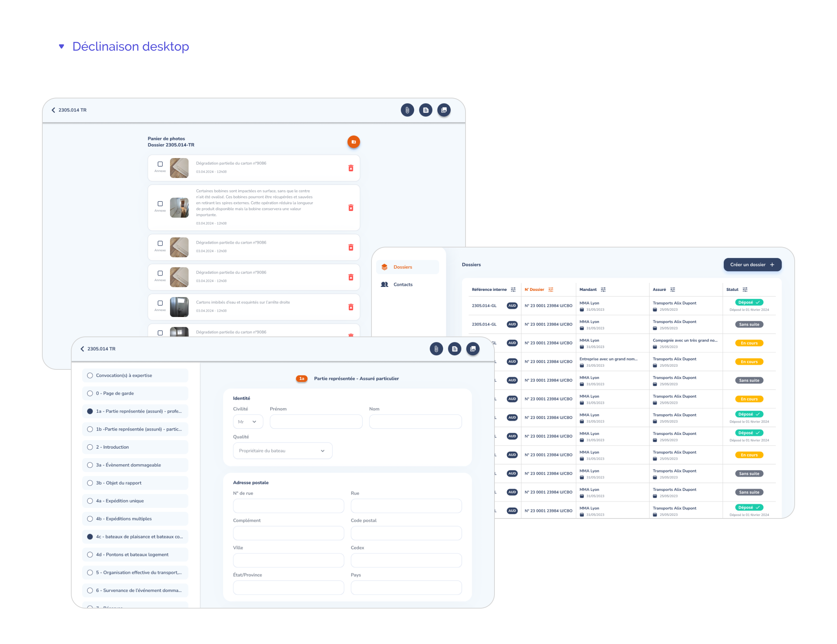Image resolution: width=837 pixels, height=644 pixels.
Task: Open document icon in top photo panel header
Action: click(x=425, y=110)
